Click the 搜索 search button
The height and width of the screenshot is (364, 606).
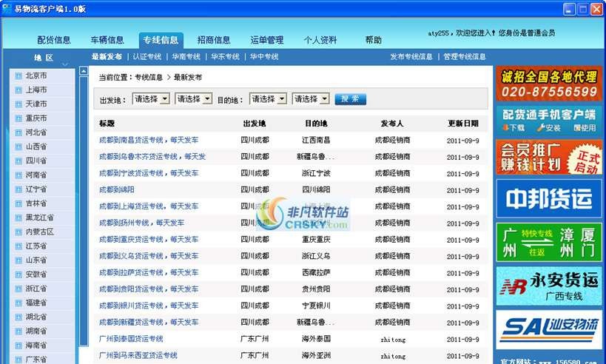pos(350,99)
